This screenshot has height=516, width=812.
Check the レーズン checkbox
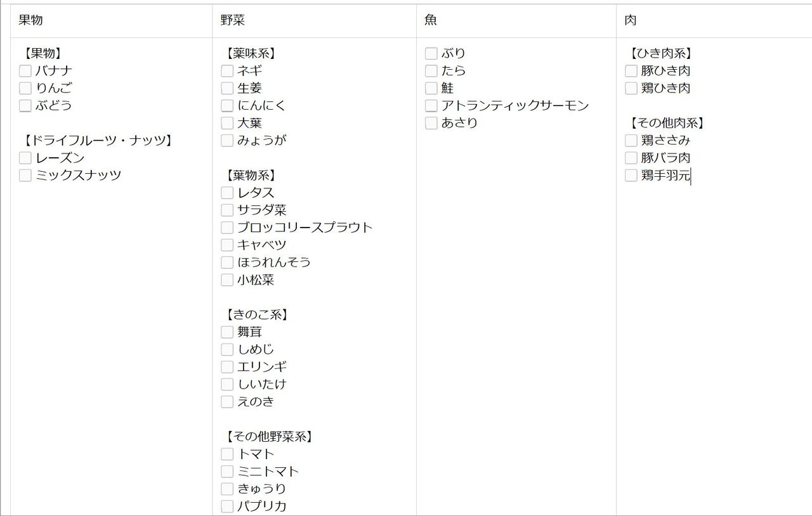click(25, 158)
